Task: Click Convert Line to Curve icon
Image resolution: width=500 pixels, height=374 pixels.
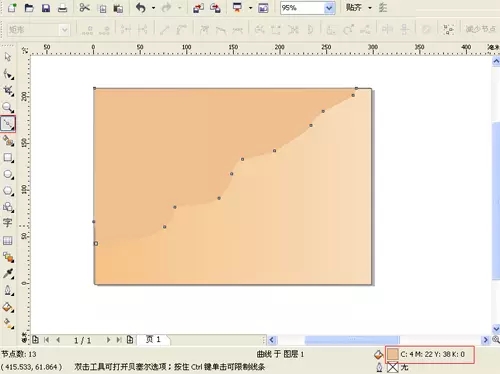Action: (181, 30)
